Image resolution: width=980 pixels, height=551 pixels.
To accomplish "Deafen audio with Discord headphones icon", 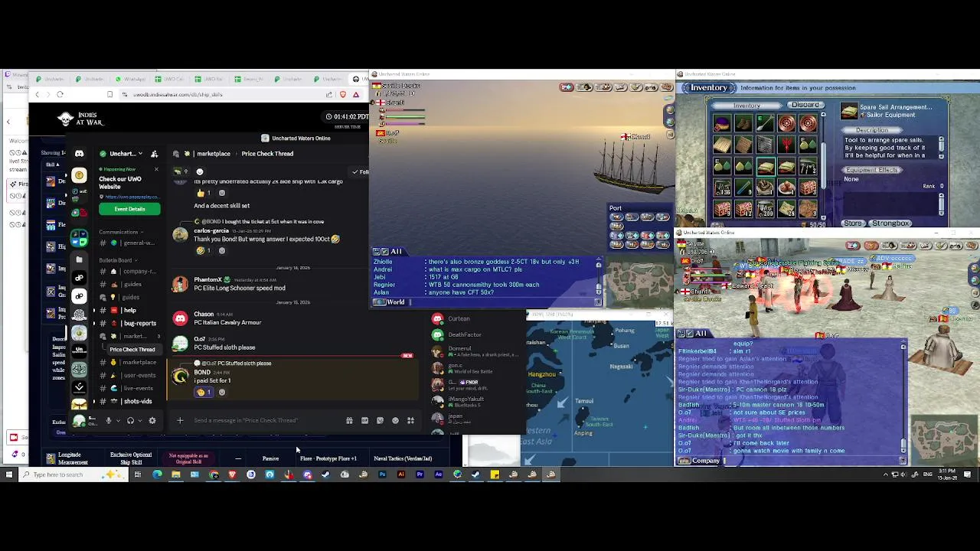I will 130,420.
